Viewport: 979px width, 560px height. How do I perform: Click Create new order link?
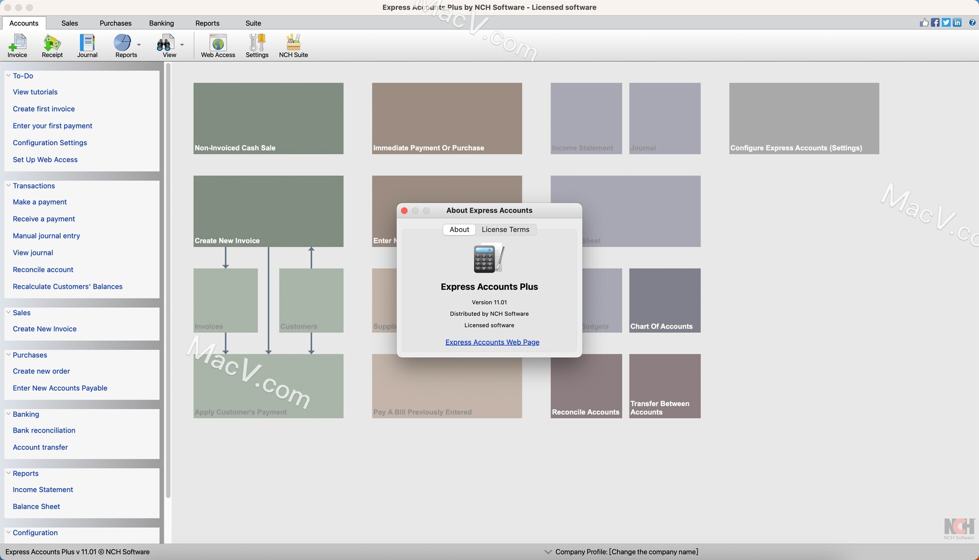click(41, 371)
